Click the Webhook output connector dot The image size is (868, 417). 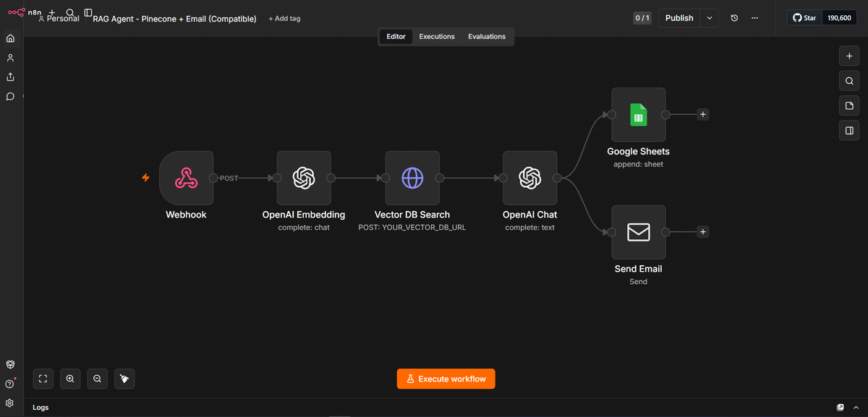click(213, 178)
